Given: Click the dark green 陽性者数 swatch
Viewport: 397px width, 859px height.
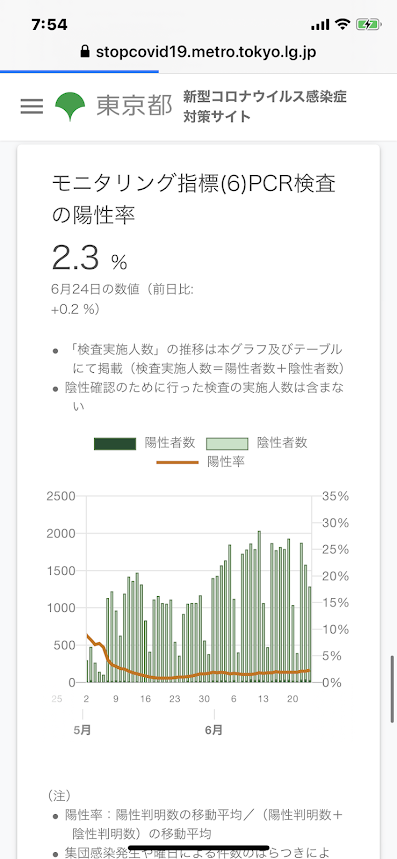Looking at the screenshot, I should 114,443.
